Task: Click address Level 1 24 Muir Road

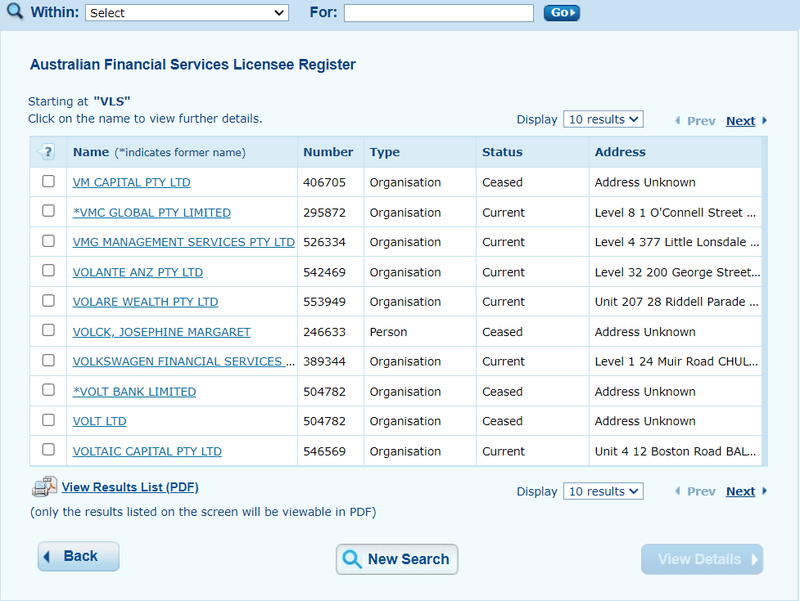Action: point(676,362)
